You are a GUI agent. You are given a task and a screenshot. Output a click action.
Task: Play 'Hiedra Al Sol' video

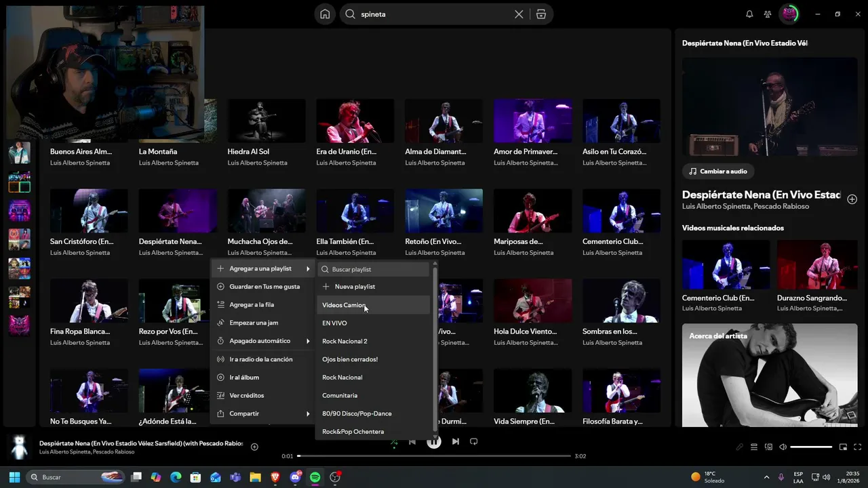coord(267,121)
